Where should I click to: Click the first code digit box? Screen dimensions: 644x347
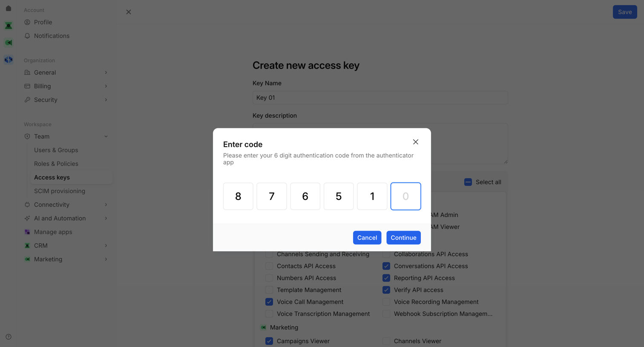(238, 196)
